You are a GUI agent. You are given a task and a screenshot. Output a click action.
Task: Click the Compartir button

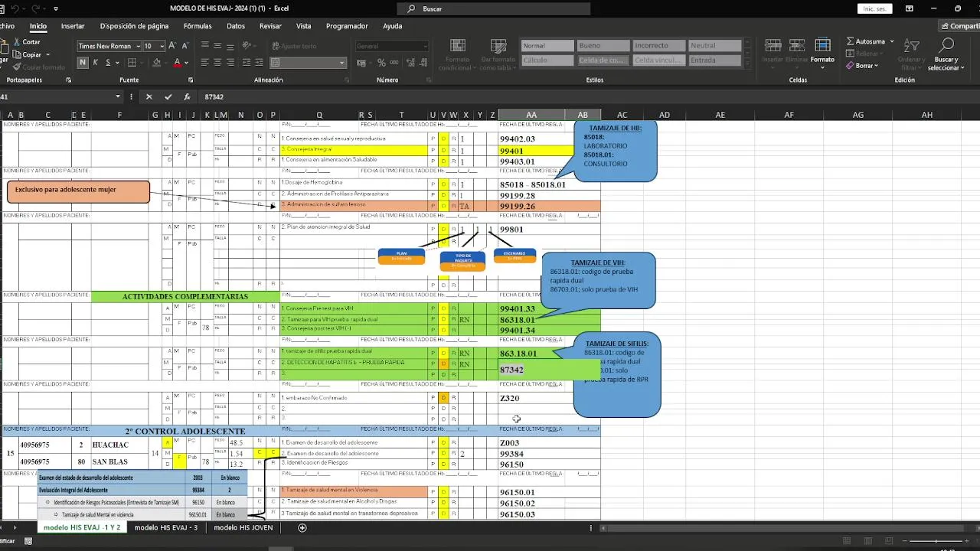coord(960,26)
